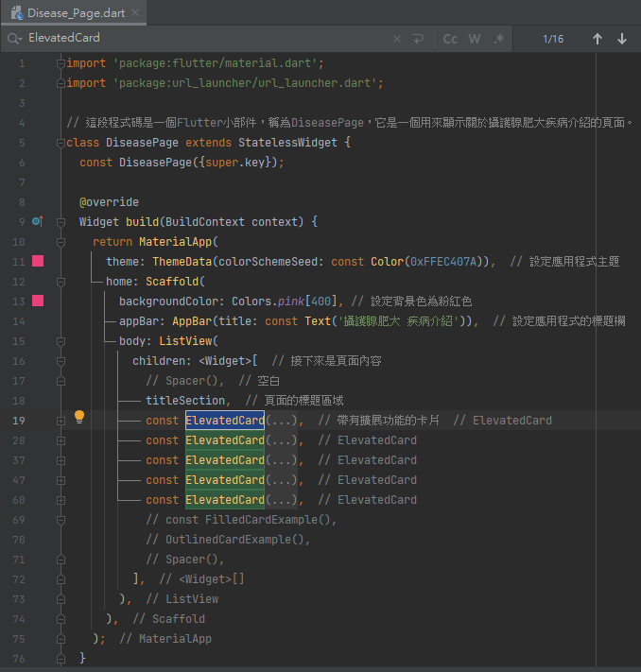Click titleSection identifier on line 18

185,401
